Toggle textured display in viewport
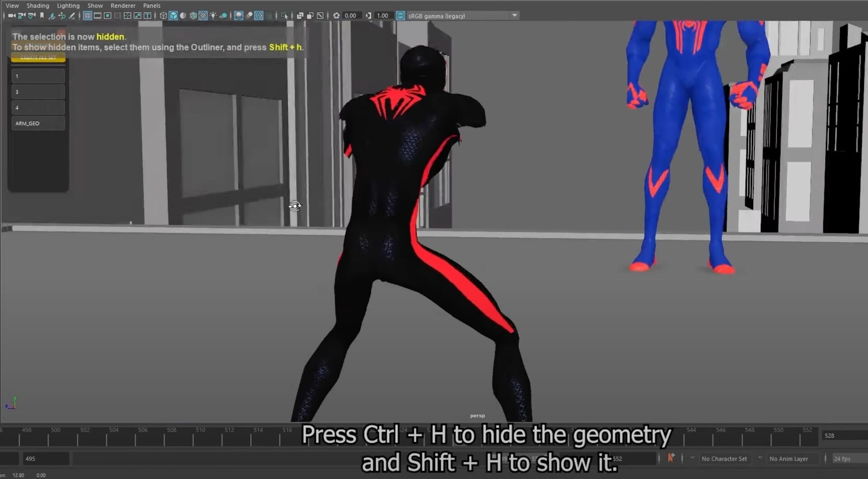This screenshot has width=868, height=479. pos(203,16)
